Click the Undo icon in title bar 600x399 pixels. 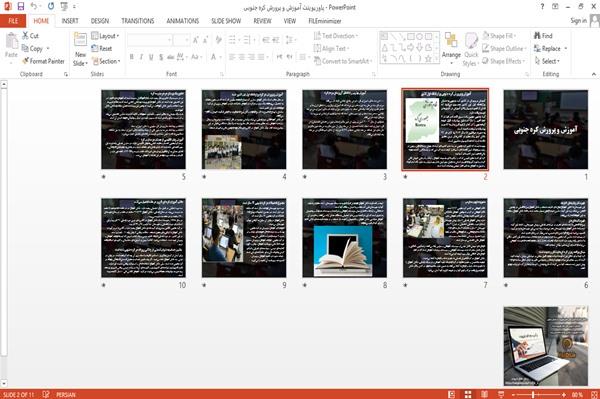click(x=34, y=7)
